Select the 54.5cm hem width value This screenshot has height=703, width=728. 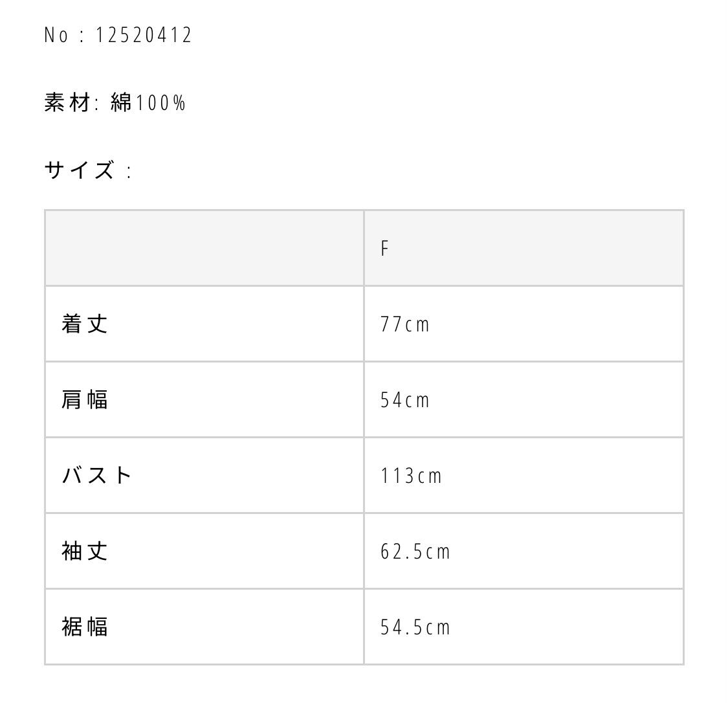coord(415,627)
